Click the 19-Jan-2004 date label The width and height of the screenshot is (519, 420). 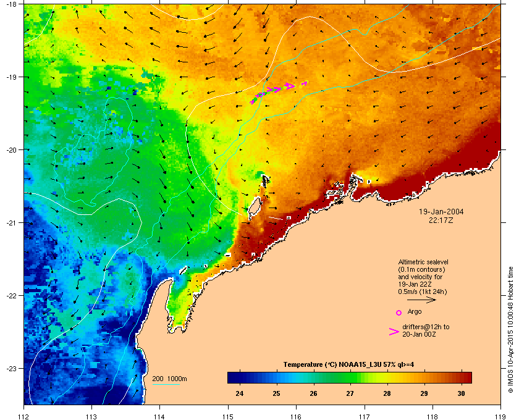coord(441,212)
